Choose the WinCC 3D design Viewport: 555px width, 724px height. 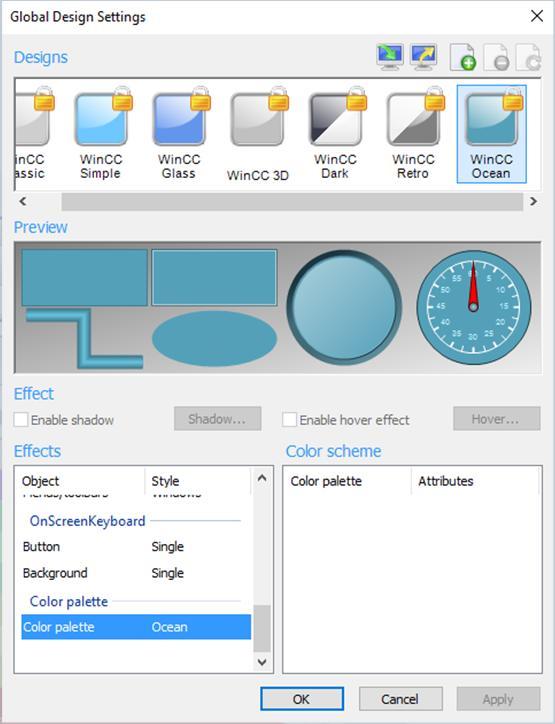pyautogui.click(x=257, y=134)
